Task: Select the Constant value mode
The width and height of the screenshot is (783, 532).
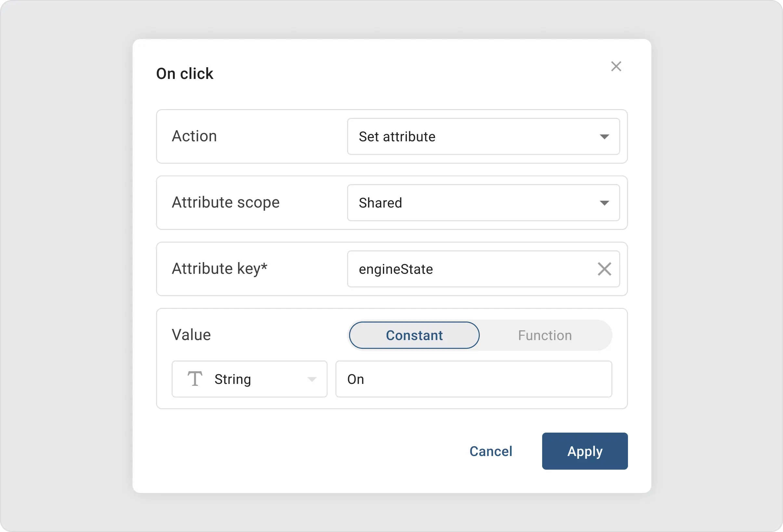Action: pyautogui.click(x=414, y=335)
